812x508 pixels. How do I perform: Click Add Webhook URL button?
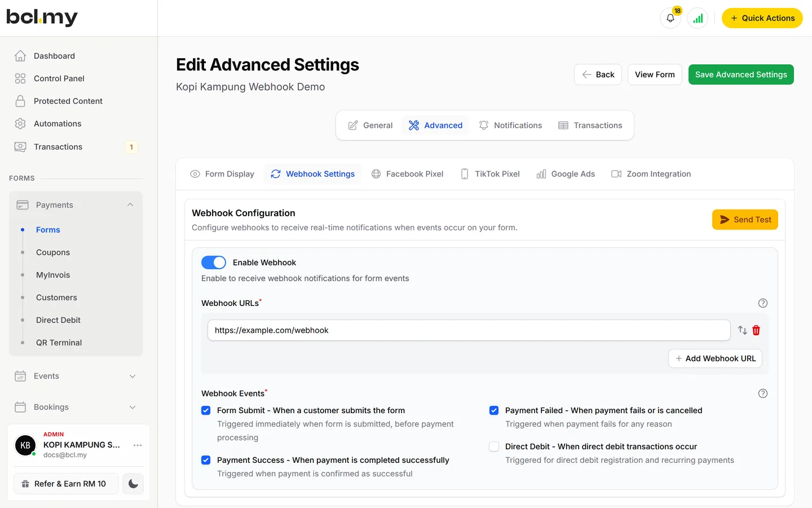click(x=715, y=358)
